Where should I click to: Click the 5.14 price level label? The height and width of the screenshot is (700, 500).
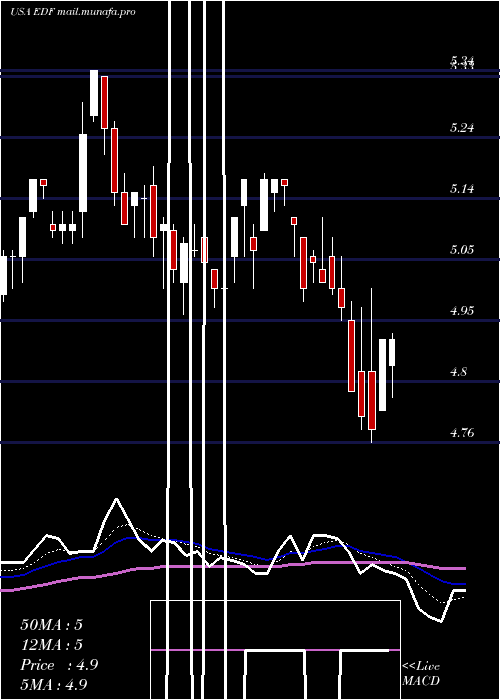pos(462,189)
